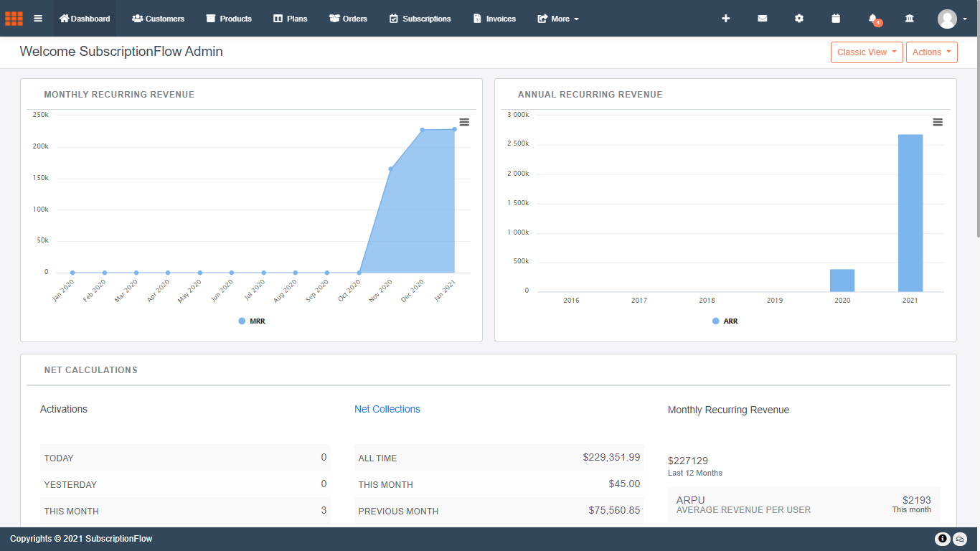Toggle the MRR series in the chart legend
This screenshot has width=980, height=551.
250,321
